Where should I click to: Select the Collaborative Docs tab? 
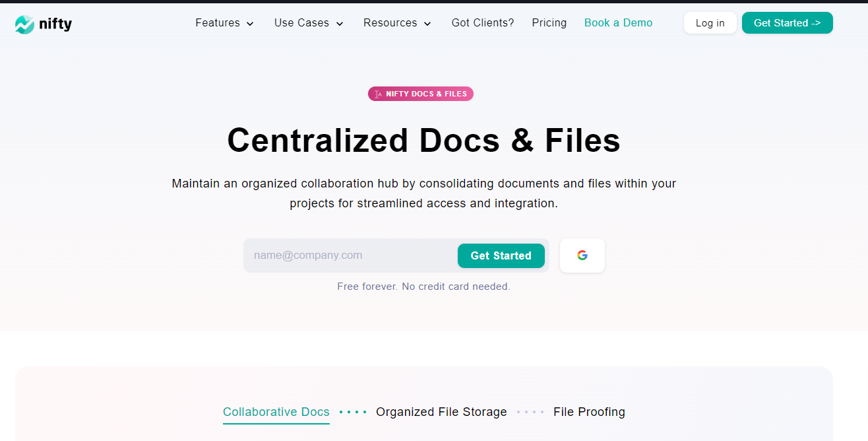pyautogui.click(x=276, y=412)
